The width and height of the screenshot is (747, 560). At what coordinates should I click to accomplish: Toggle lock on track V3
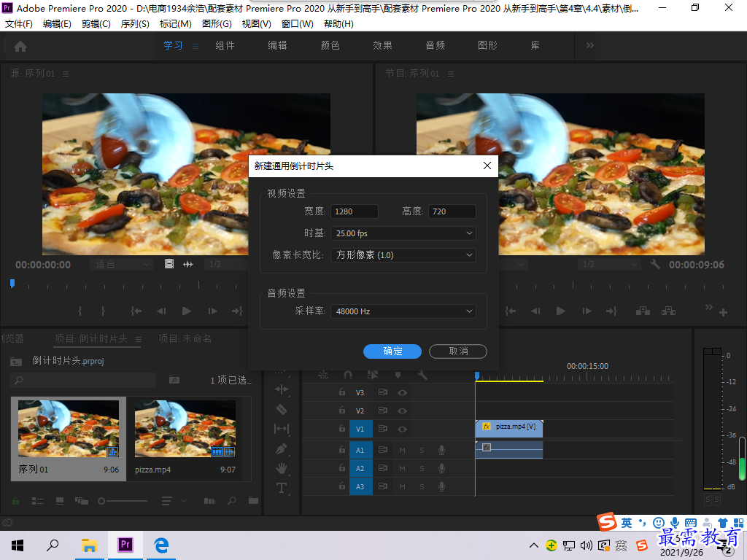coord(342,392)
